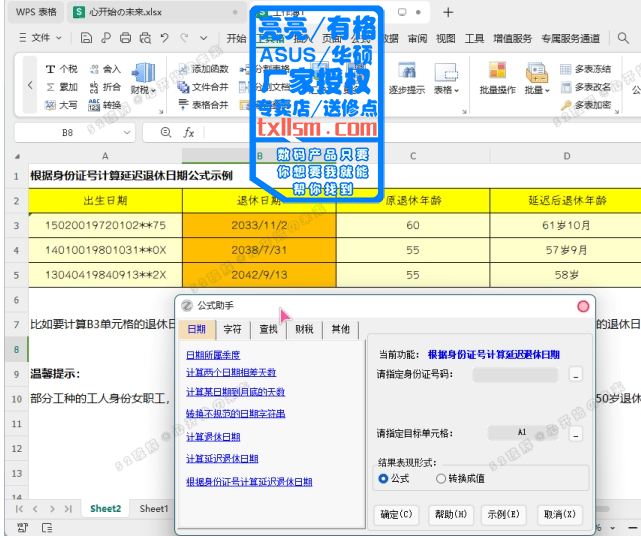The height and width of the screenshot is (538, 641).
Task: Undo the last action
Action: pos(165,38)
